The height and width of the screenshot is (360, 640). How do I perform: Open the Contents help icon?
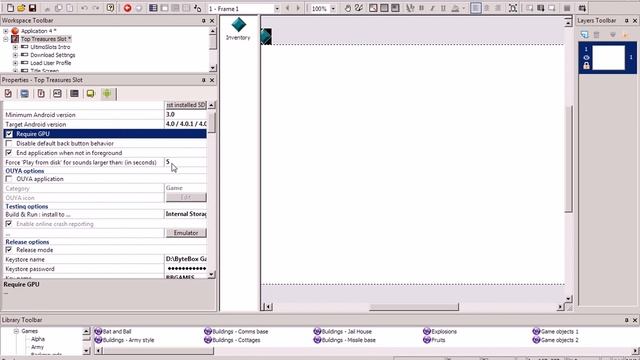(110, 8)
